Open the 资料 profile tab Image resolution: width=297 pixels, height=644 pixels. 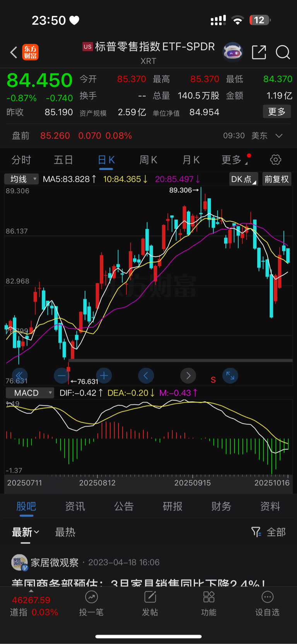[x=270, y=506]
